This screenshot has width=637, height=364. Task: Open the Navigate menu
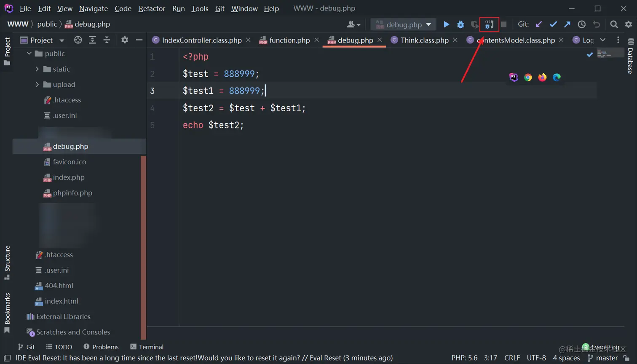pos(94,8)
